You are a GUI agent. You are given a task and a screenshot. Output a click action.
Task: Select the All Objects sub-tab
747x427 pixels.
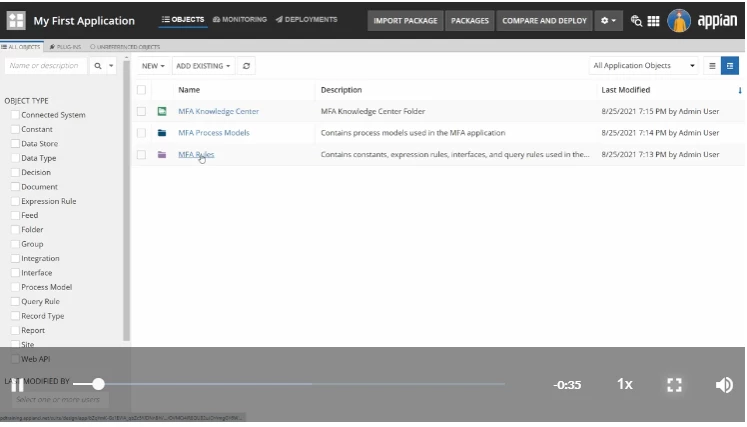click(21, 47)
